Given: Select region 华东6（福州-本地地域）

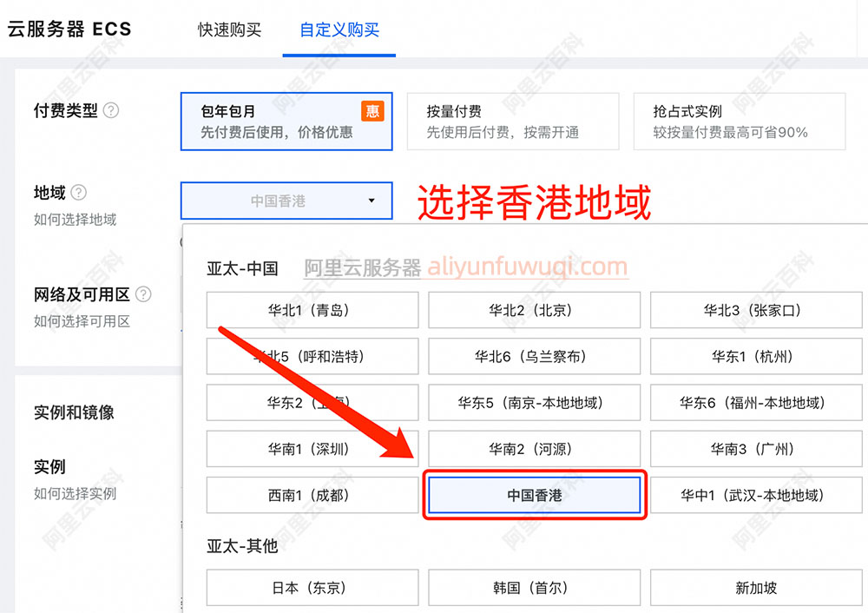Looking at the screenshot, I should coord(756,403).
